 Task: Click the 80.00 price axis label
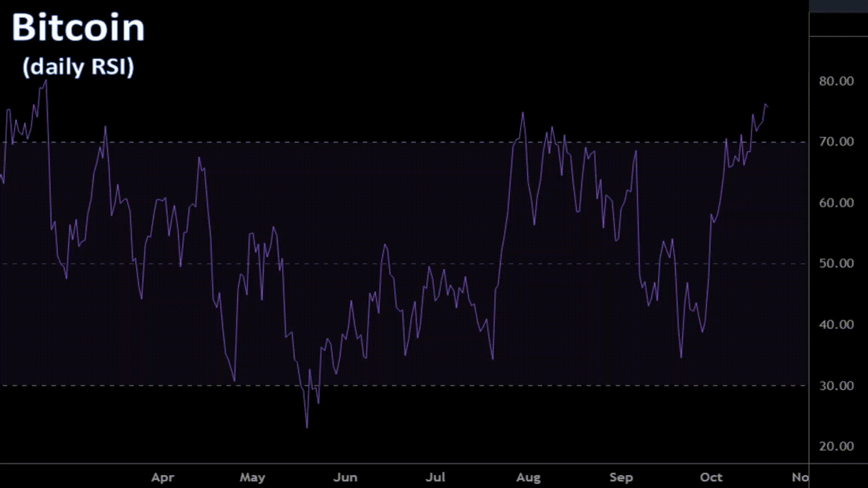pos(836,81)
